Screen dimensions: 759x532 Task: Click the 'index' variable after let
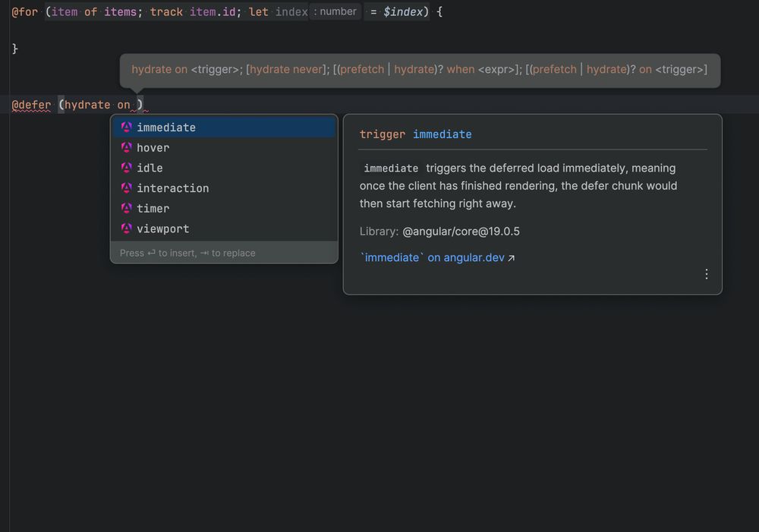click(291, 11)
